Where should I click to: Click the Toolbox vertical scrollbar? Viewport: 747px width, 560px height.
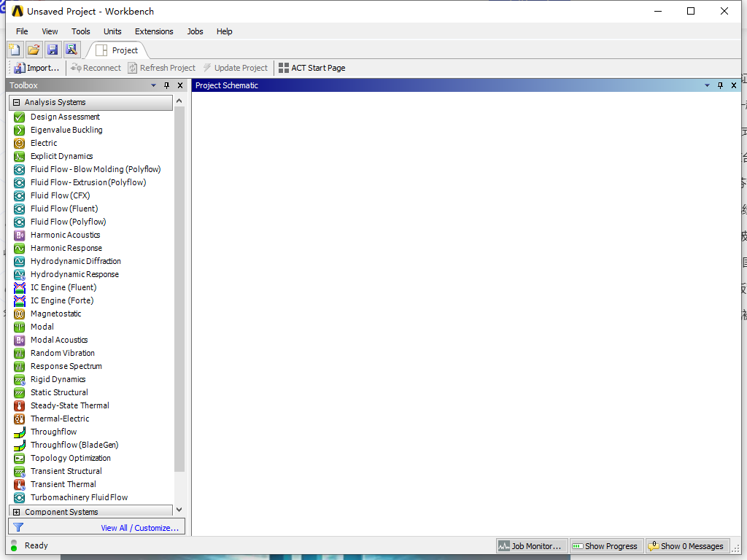point(179,292)
